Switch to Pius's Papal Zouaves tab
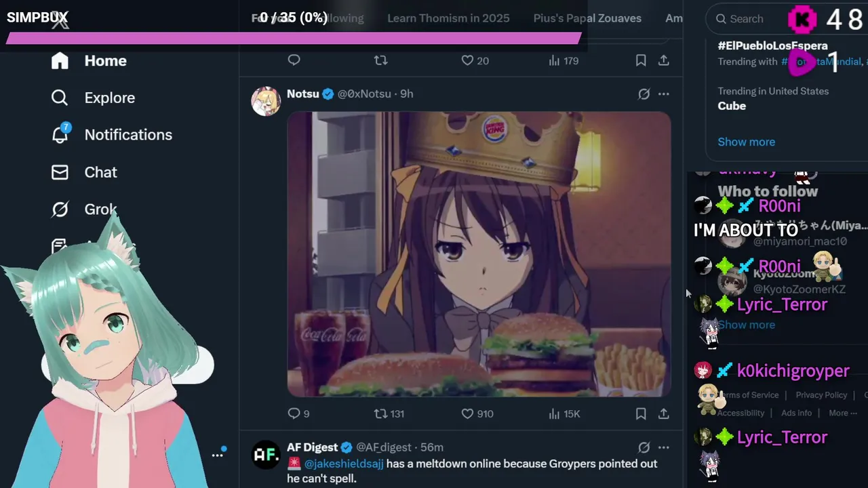 tap(587, 18)
